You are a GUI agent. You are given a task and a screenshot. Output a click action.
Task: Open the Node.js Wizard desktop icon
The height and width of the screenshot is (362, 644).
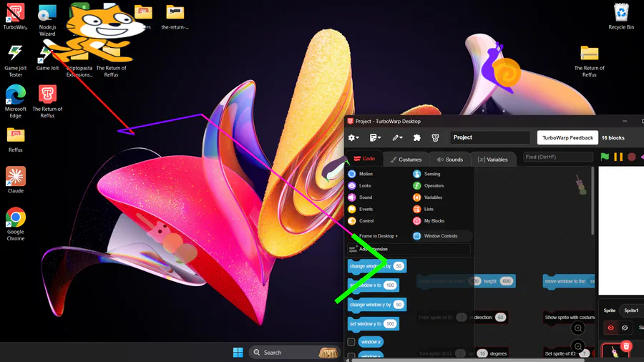[x=47, y=20]
